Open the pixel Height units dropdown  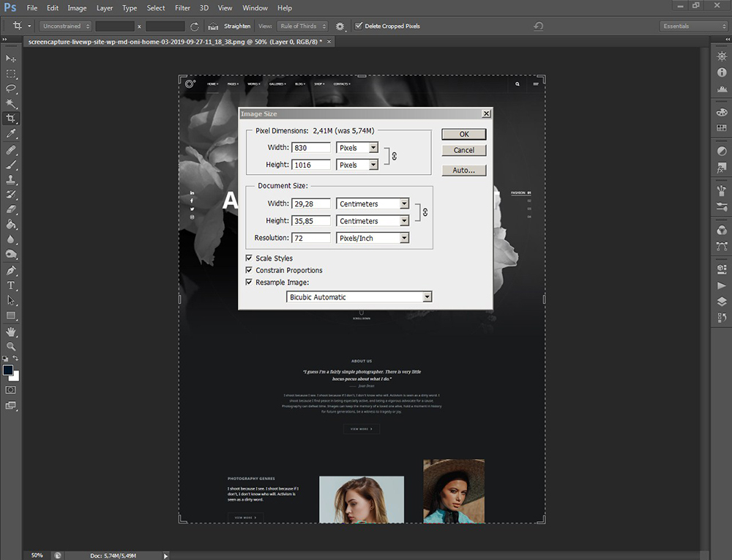(357, 165)
